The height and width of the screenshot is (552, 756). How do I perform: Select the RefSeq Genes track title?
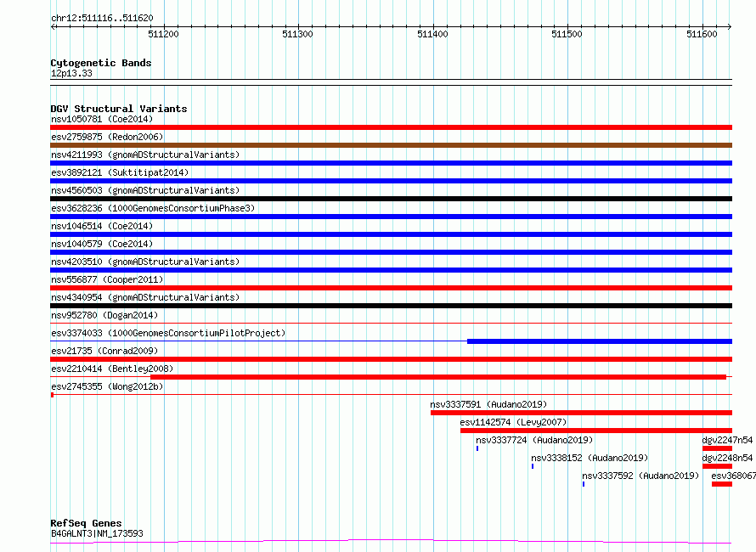[x=86, y=523]
